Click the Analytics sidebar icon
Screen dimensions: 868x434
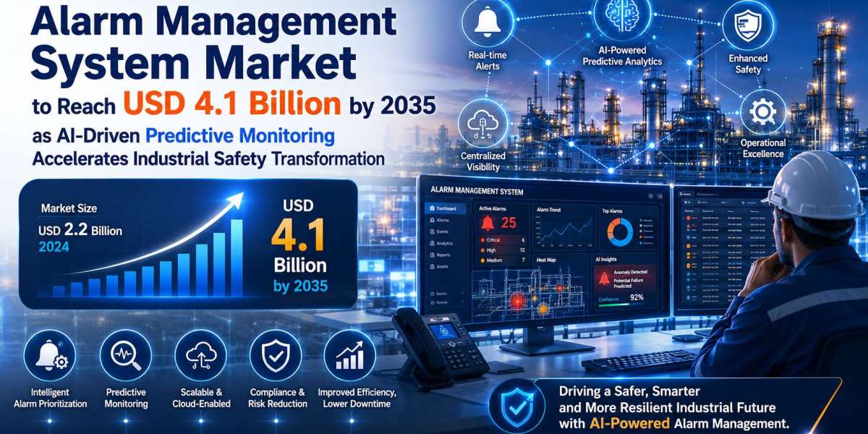pyautogui.click(x=432, y=244)
